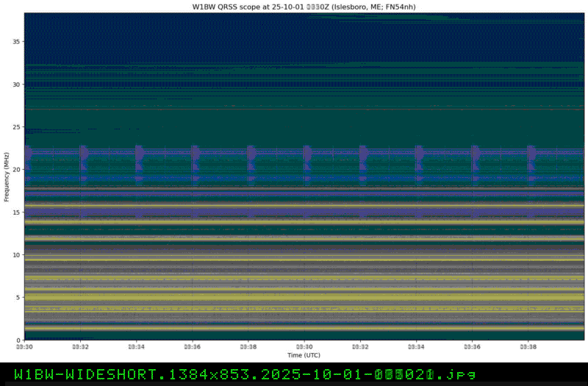Click the 15 frequency tick label
The width and height of the screenshot is (588, 386).
pyautogui.click(x=16, y=212)
